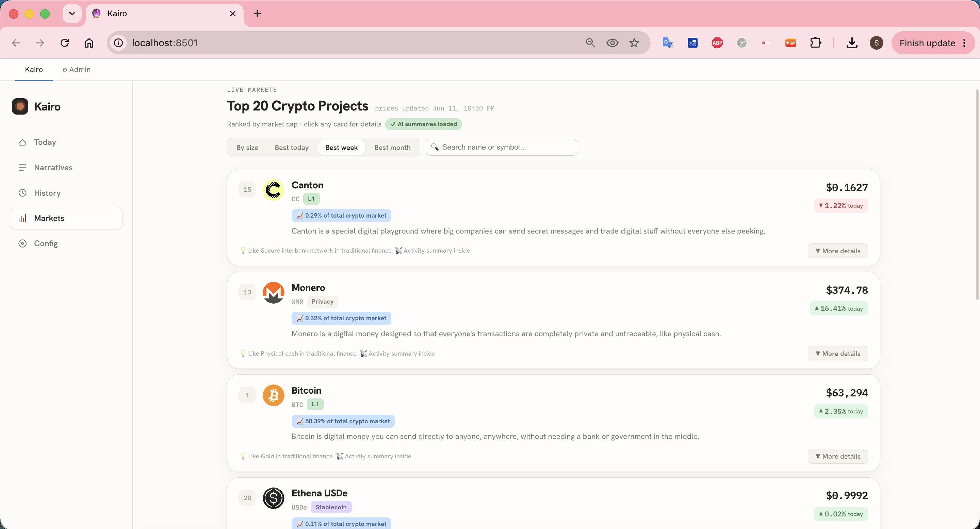
Task: Click the L1 tag on Bitcoin
Action: tap(315, 404)
